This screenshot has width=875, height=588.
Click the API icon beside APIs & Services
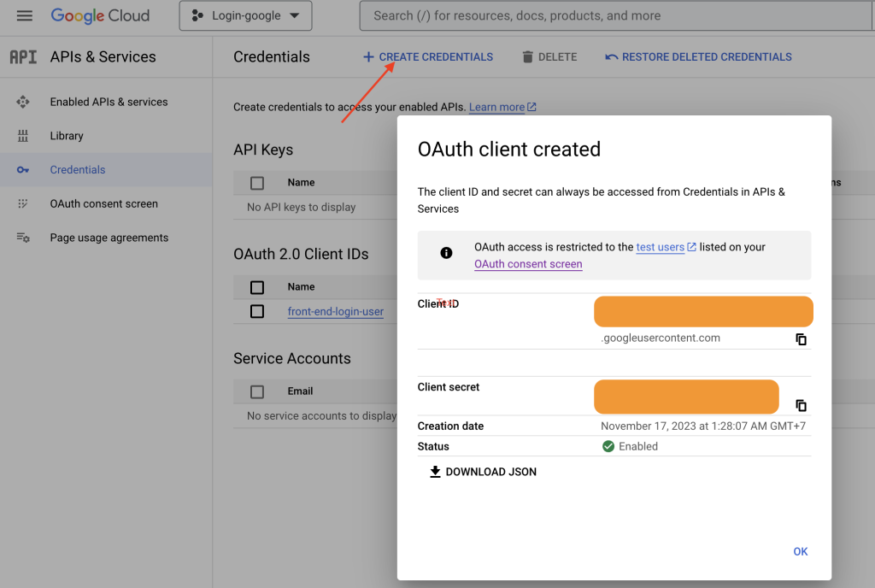coord(23,57)
